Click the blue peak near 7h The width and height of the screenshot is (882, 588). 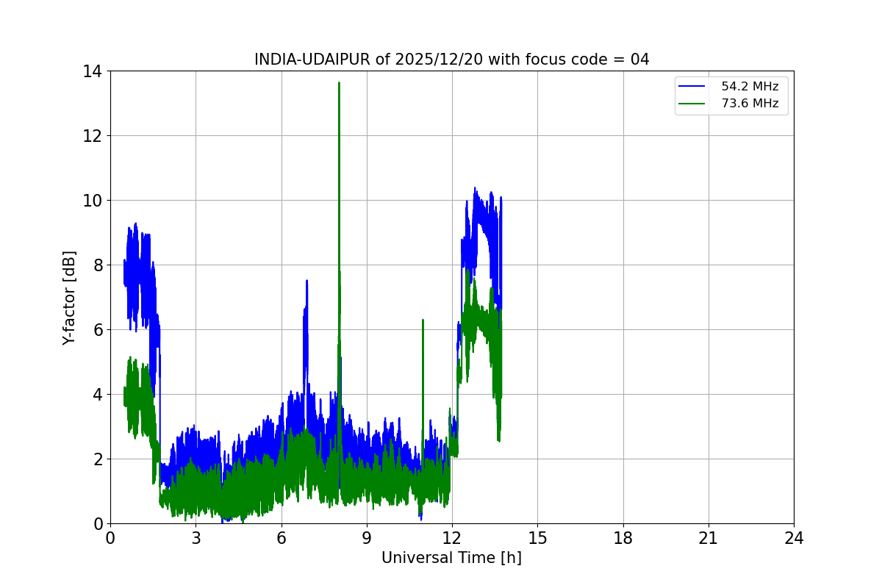[306, 281]
